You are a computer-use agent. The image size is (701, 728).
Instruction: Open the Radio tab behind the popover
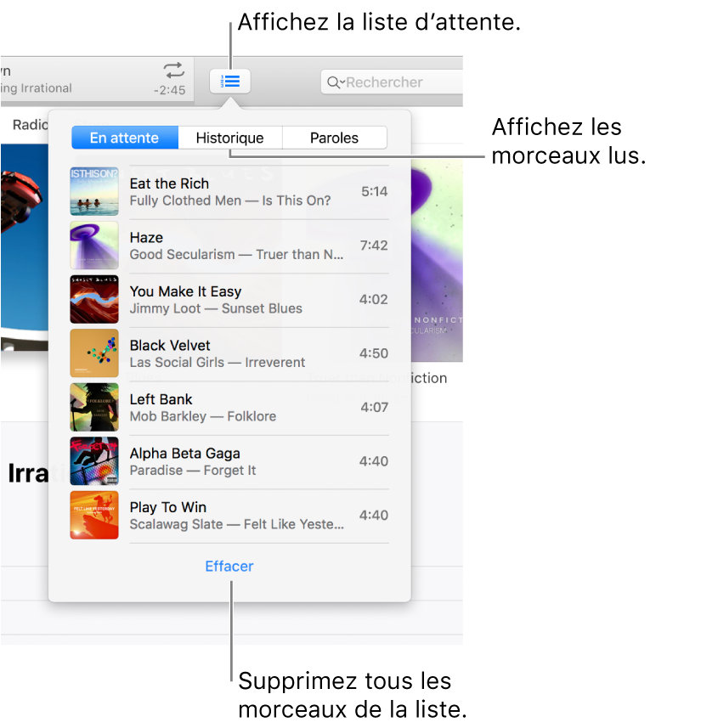pyautogui.click(x=31, y=124)
